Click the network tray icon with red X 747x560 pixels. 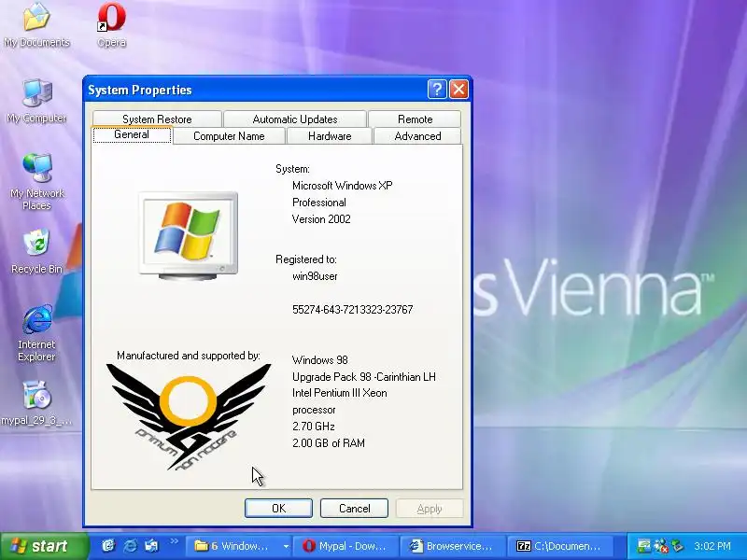pos(661,546)
